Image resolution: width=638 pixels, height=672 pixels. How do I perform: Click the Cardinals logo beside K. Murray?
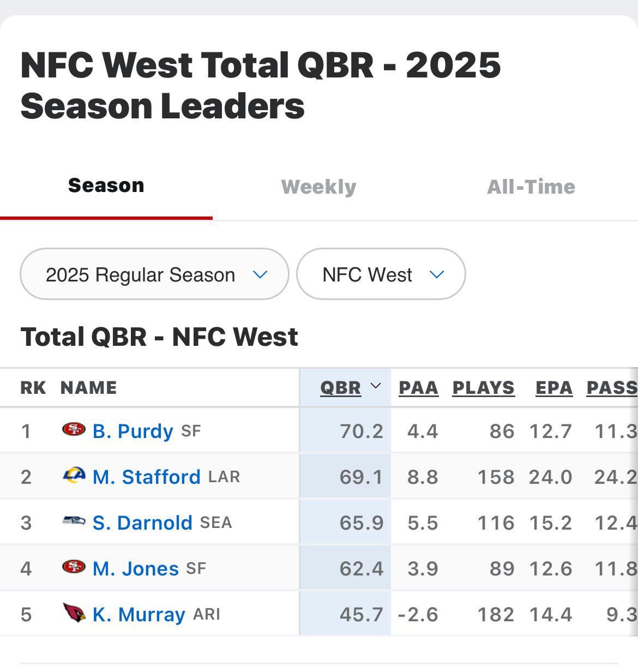(74, 613)
